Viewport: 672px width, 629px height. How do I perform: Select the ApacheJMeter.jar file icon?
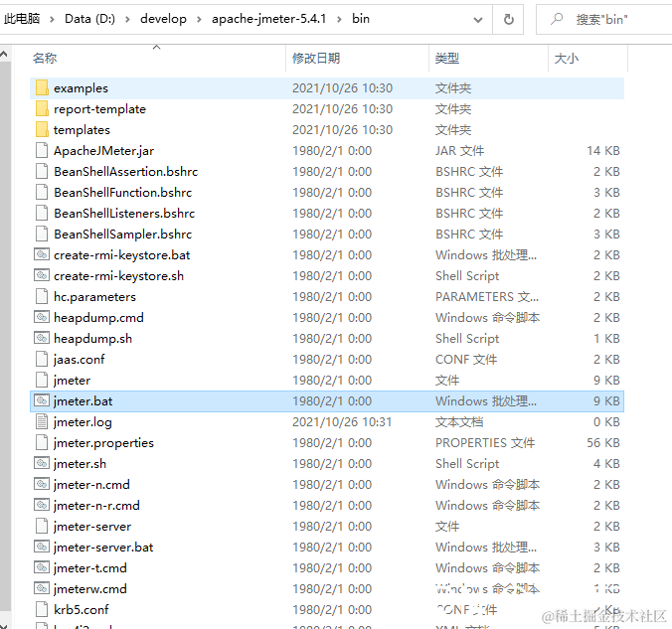[42, 151]
